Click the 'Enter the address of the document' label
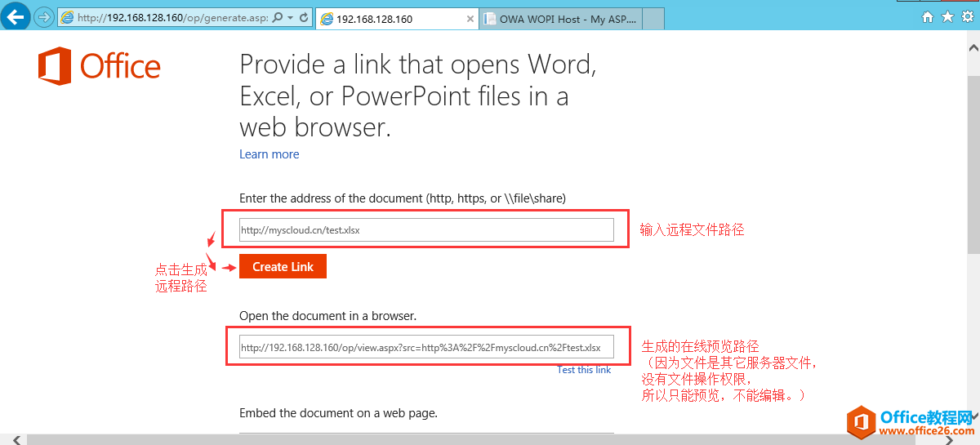This screenshot has height=445, width=980. pyautogui.click(x=403, y=198)
